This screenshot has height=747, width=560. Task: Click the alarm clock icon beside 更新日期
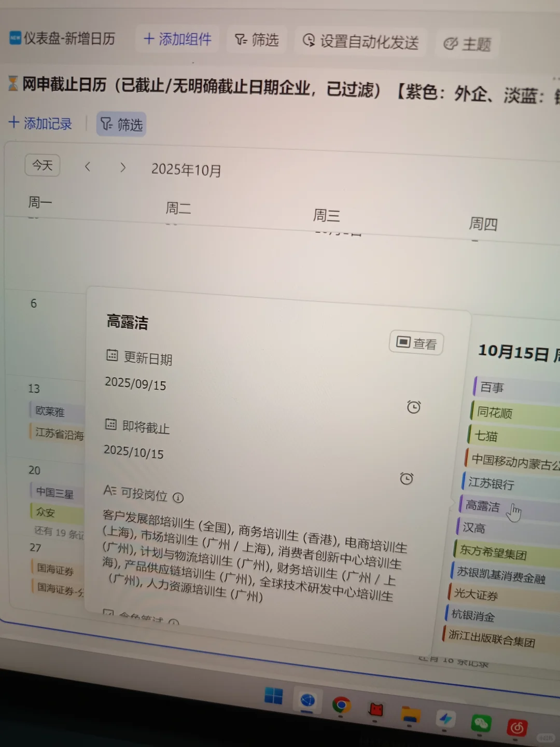tap(413, 407)
